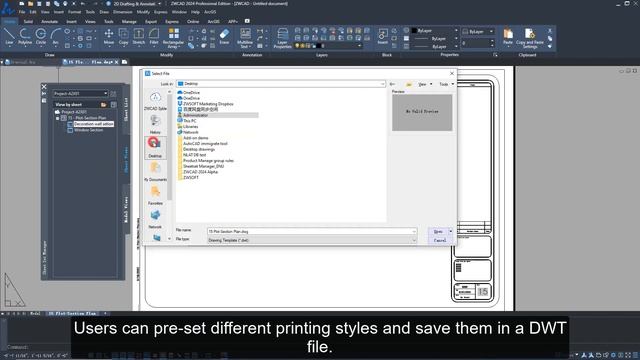Select the Erase tool
This screenshot has height=360, width=640.
(224, 36)
